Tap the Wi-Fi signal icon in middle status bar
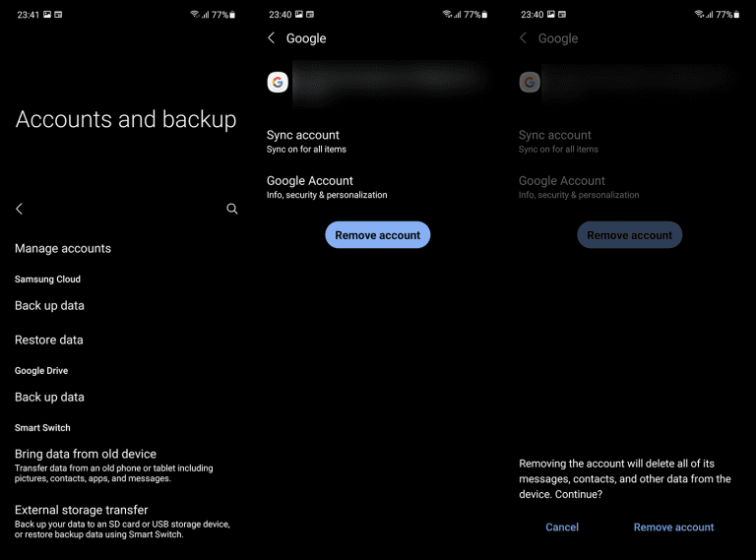 [447, 15]
